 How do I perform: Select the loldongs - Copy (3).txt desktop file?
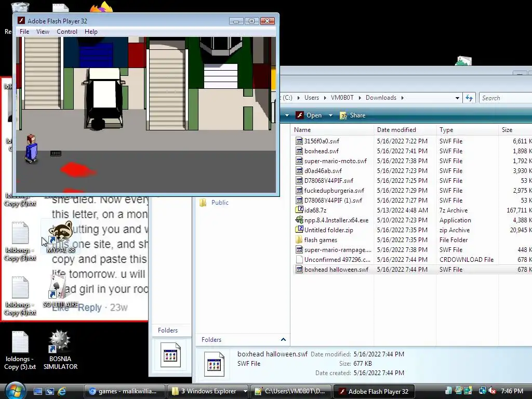[x=20, y=241]
